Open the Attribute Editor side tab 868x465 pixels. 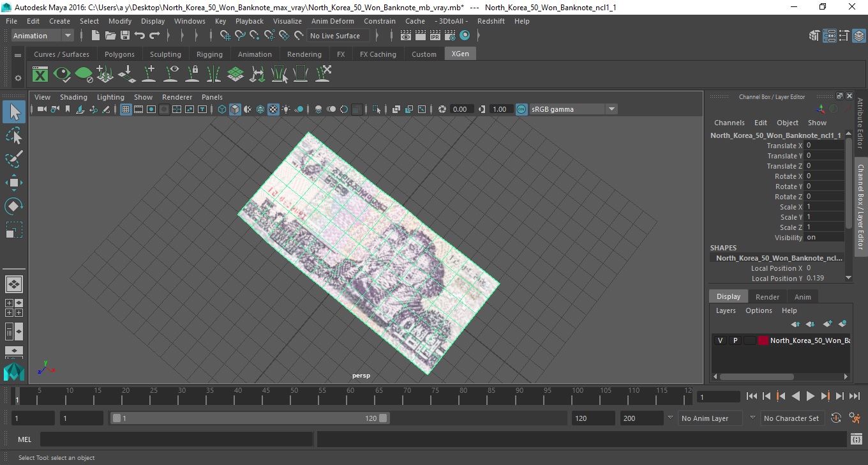pyautogui.click(x=860, y=123)
